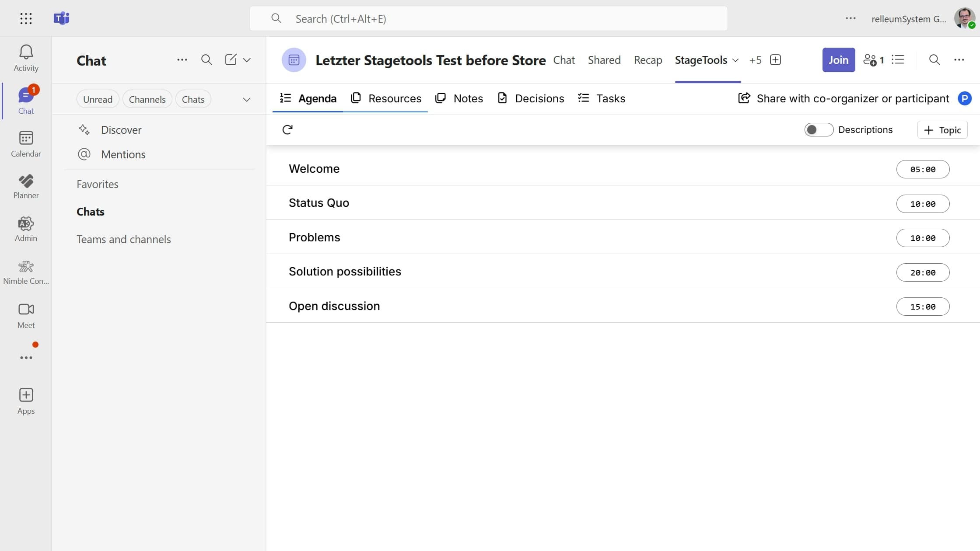
Task: Open settings and more ellipsis near account name
Action: click(x=850, y=18)
